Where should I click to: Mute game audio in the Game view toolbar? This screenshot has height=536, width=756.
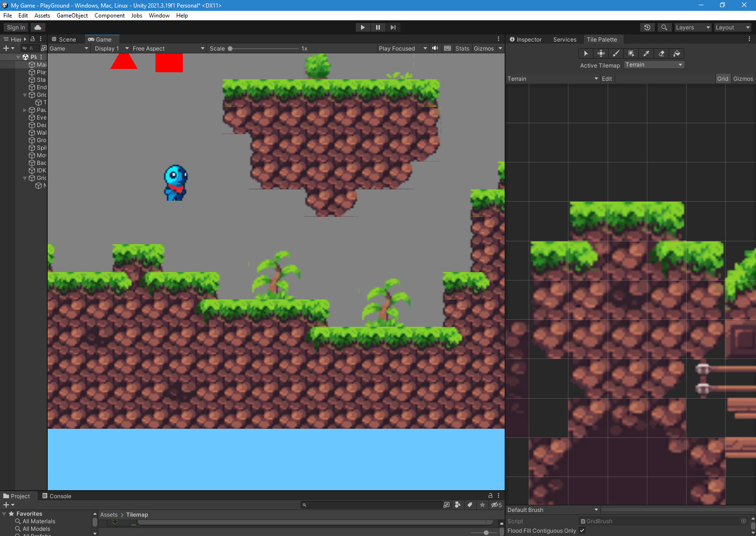[x=435, y=48]
